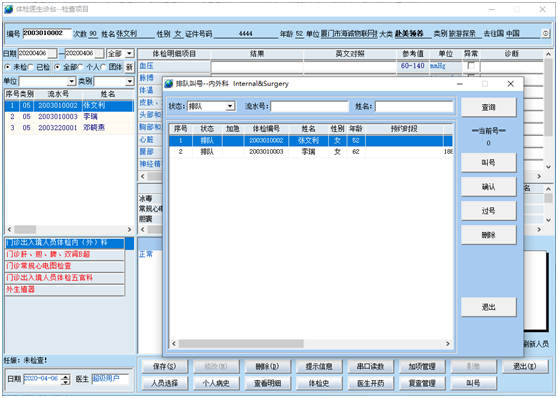This screenshot has width=558, height=398.
Task: Increase the bottom 日期 value with the stepper
Action: [x=65, y=377]
